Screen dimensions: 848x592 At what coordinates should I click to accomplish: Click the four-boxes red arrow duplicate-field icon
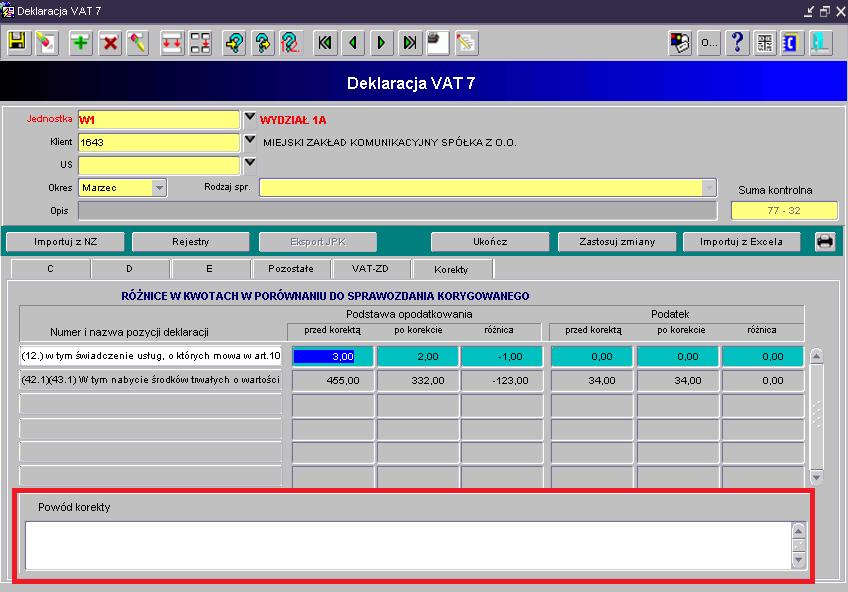[x=201, y=43]
